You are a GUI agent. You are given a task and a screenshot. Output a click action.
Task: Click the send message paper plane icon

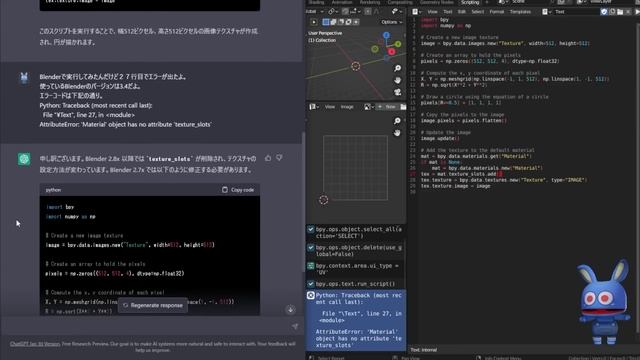click(295, 326)
